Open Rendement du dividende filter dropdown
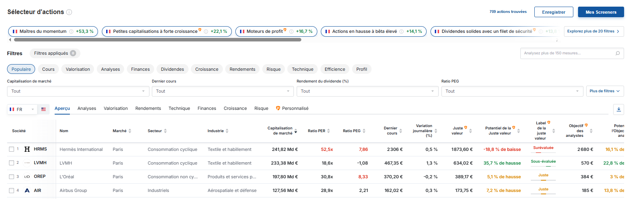The height and width of the screenshot is (199, 644). [x=368, y=91]
